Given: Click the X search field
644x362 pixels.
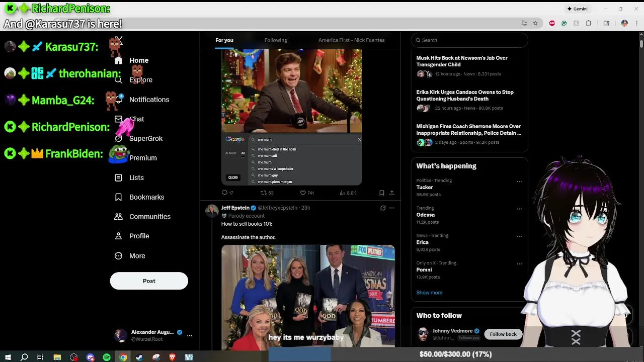Looking at the screenshot, I should point(469,40).
